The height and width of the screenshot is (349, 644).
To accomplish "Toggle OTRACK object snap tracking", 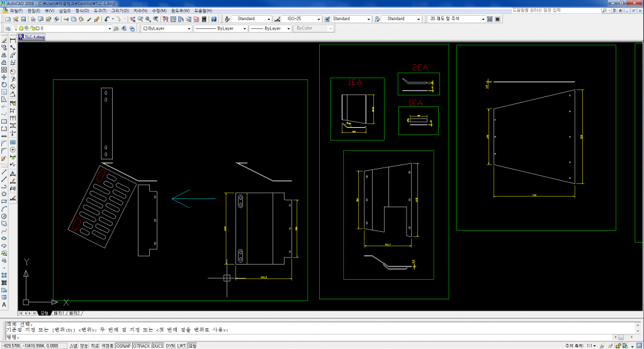I will [142, 346].
